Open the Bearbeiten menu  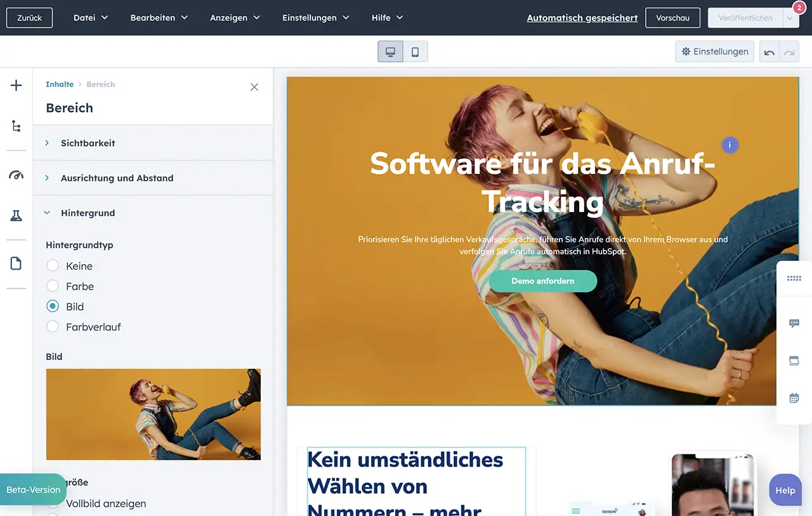pos(159,18)
